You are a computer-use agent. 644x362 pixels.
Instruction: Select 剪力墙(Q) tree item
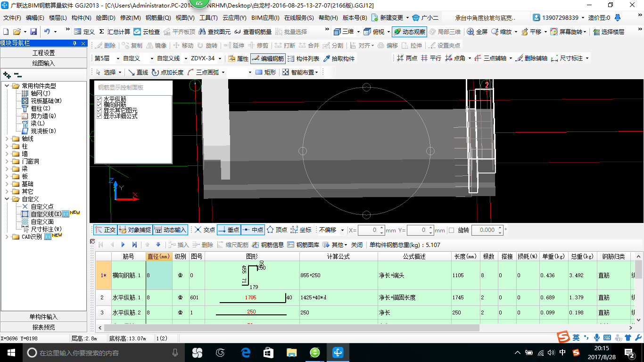click(x=43, y=116)
